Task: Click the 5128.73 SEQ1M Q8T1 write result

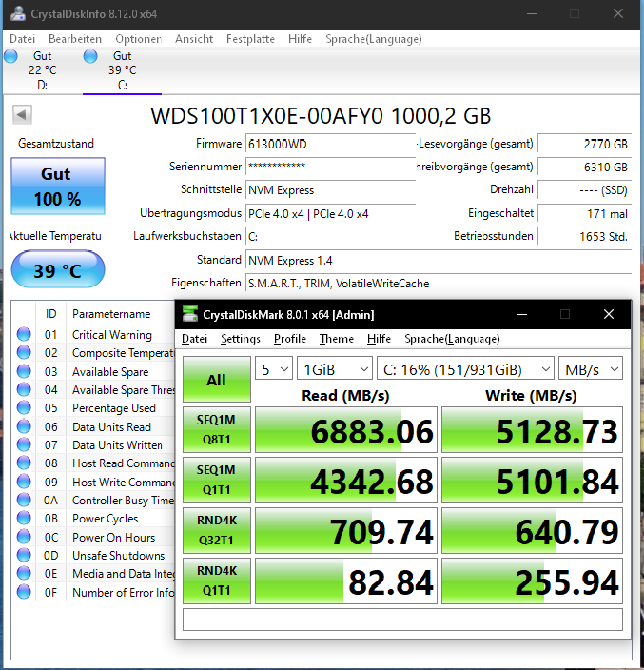Action: (x=532, y=429)
